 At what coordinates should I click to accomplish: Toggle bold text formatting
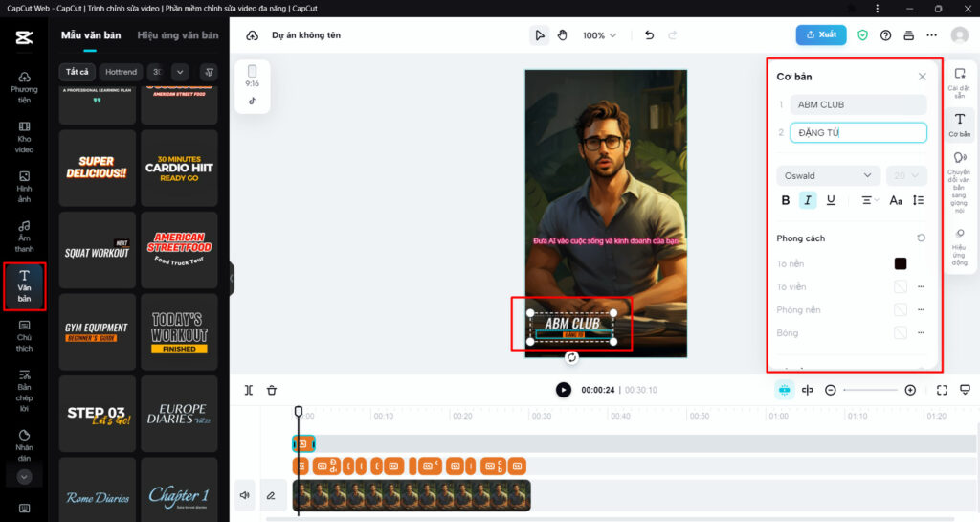click(786, 200)
